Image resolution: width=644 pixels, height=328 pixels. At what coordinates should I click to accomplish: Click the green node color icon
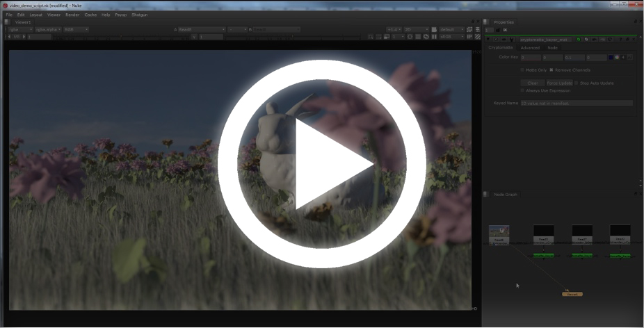tap(579, 40)
